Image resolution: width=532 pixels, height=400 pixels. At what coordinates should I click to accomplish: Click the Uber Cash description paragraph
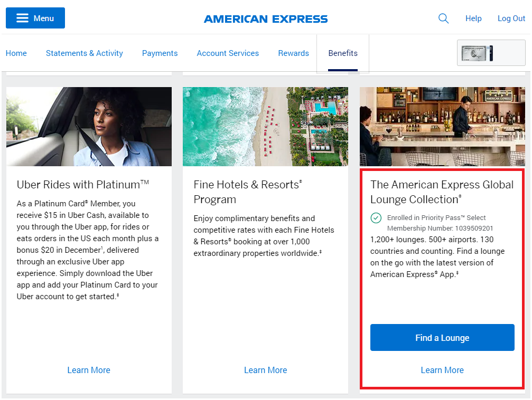[x=88, y=250]
